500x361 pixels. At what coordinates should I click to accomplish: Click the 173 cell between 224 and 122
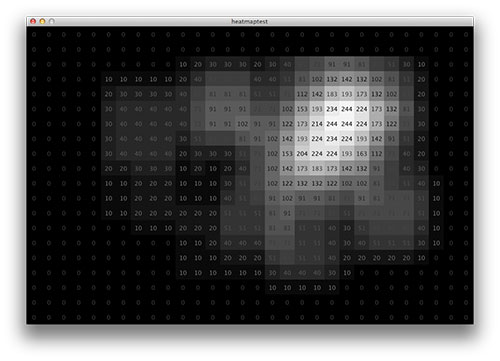[x=377, y=124]
